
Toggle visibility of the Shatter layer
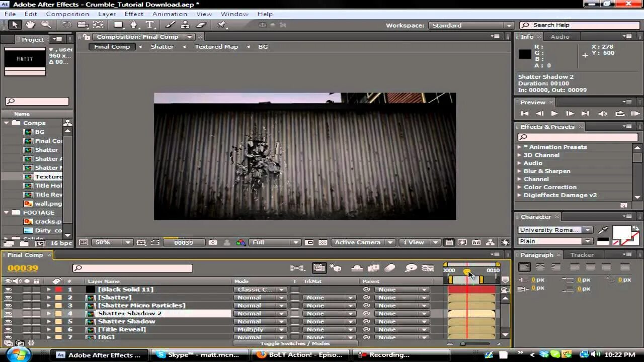(8, 297)
